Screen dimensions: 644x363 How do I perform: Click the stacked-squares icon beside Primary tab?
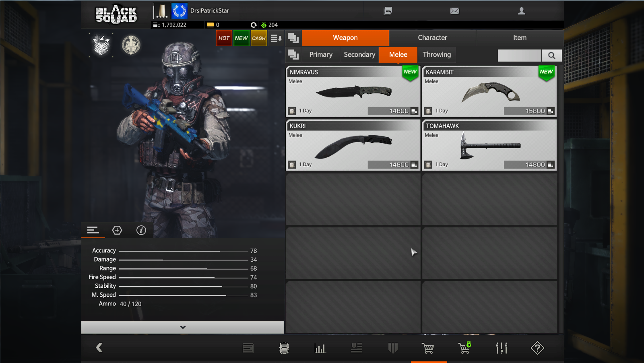(x=293, y=55)
